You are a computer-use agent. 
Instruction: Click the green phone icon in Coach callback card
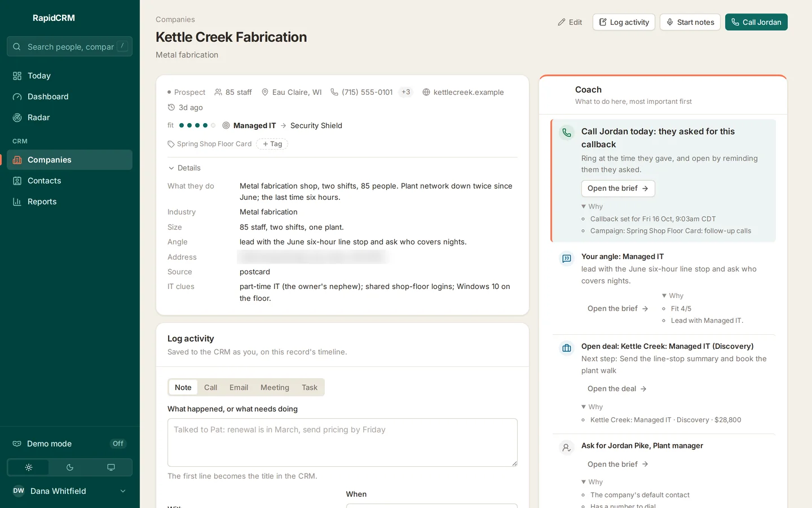pyautogui.click(x=567, y=133)
